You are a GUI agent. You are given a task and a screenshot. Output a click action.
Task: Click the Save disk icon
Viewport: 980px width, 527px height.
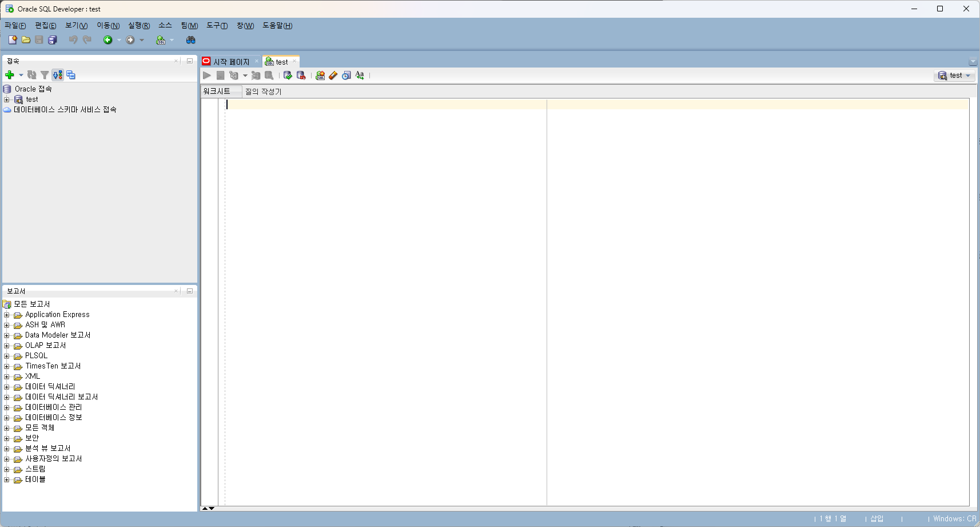39,40
